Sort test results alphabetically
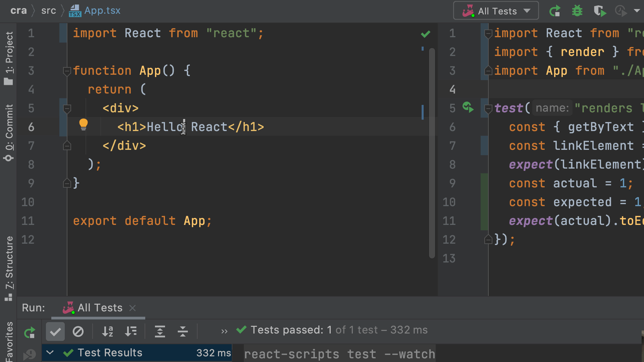Screen dimensions: 644x362 pos(107,331)
